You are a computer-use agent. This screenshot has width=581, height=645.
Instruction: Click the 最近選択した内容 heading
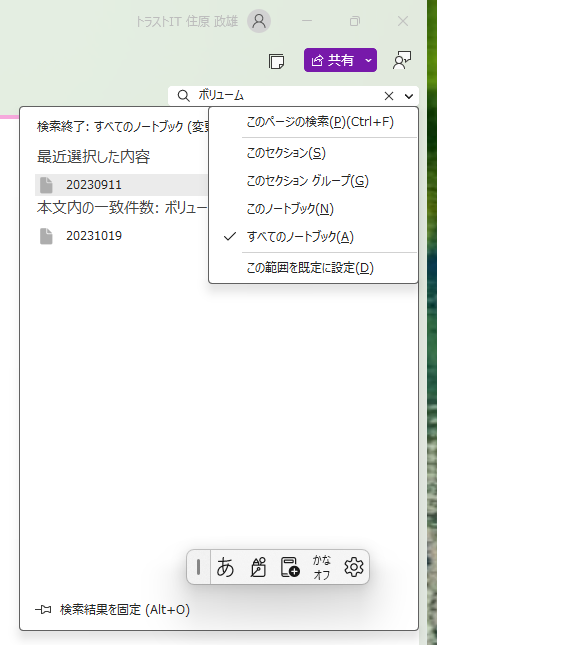click(93, 157)
